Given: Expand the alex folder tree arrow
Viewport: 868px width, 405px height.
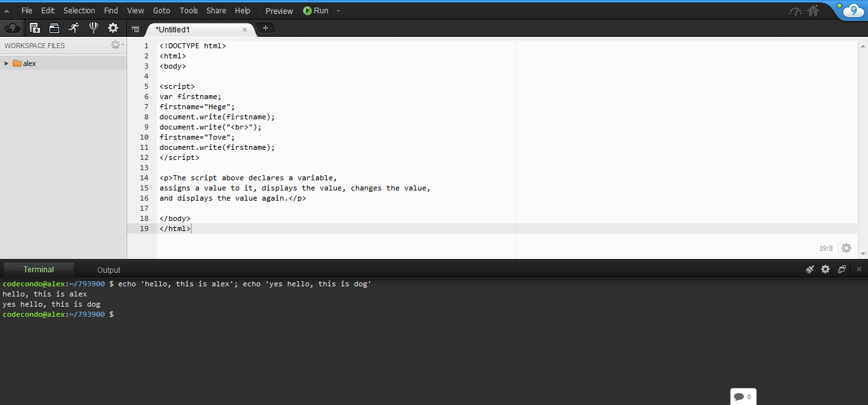Looking at the screenshot, I should pyautogui.click(x=6, y=63).
